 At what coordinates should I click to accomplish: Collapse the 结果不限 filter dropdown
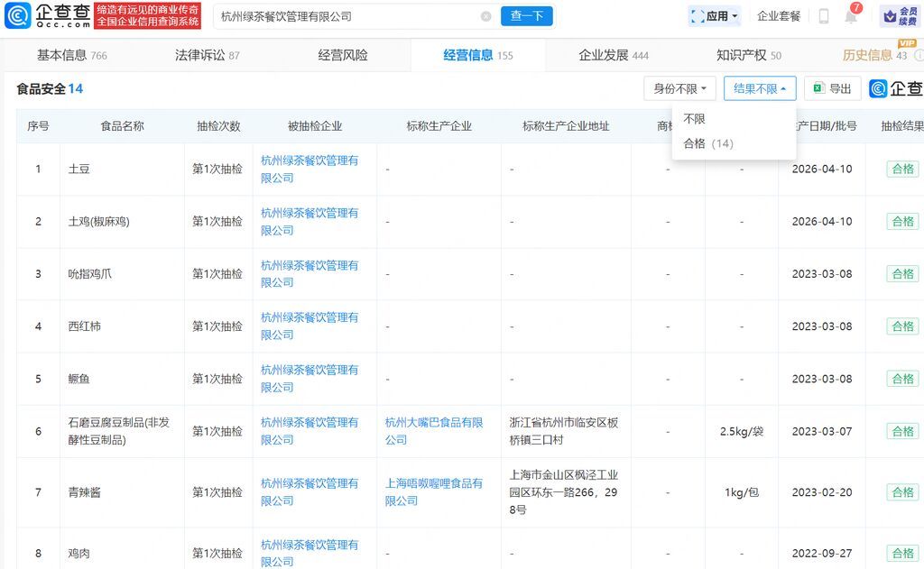tap(760, 88)
